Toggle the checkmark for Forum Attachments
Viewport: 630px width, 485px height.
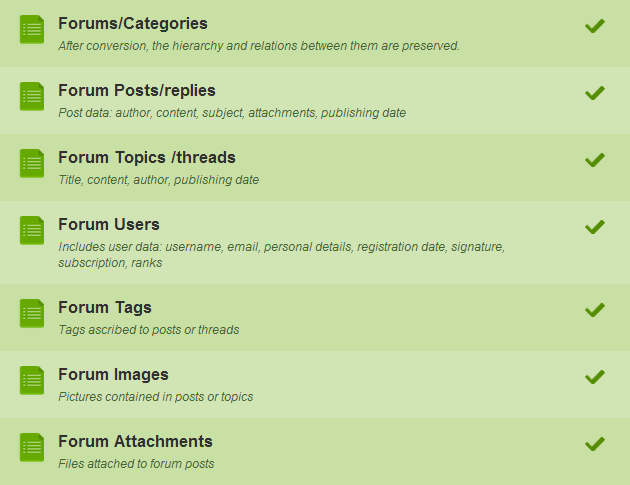click(x=595, y=444)
